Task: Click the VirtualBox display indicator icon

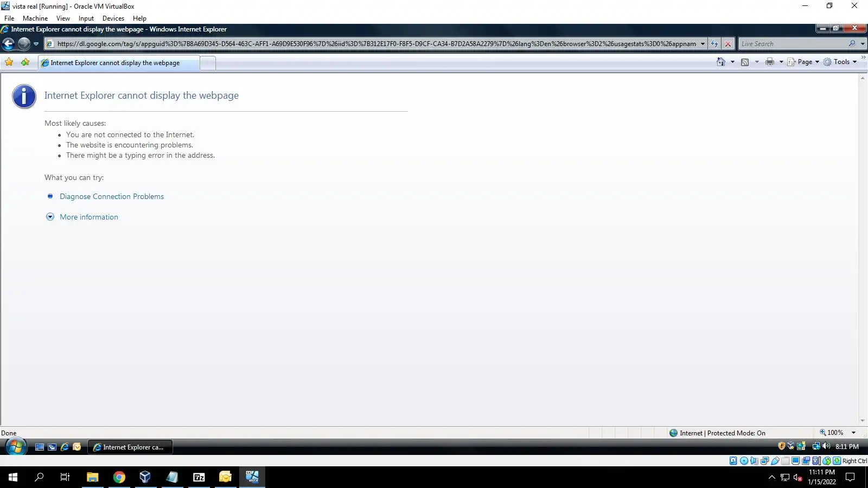Action: [795, 461]
